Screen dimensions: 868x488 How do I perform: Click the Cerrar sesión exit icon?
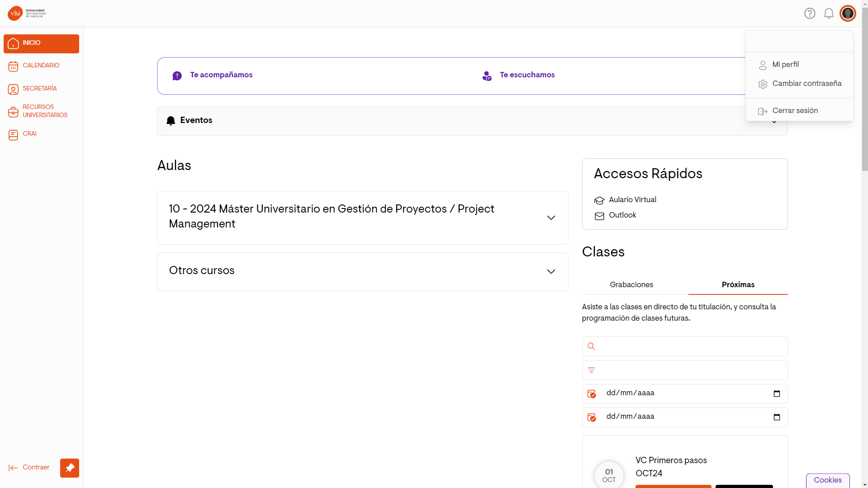click(x=763, y=111)
